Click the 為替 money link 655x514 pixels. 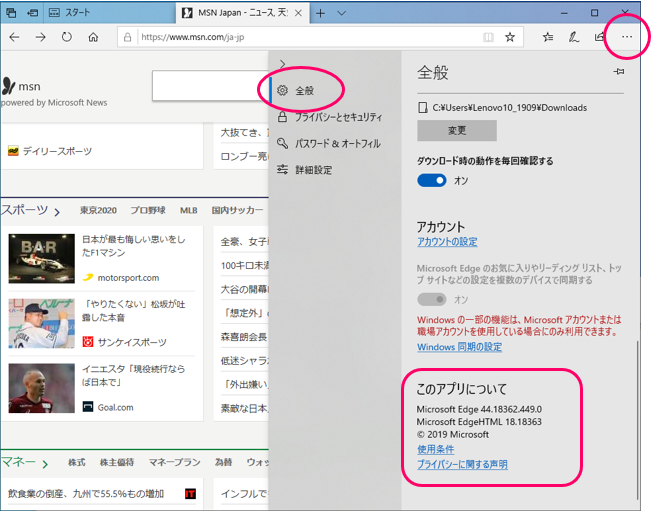pyautogui.click(x=223, y=462)
